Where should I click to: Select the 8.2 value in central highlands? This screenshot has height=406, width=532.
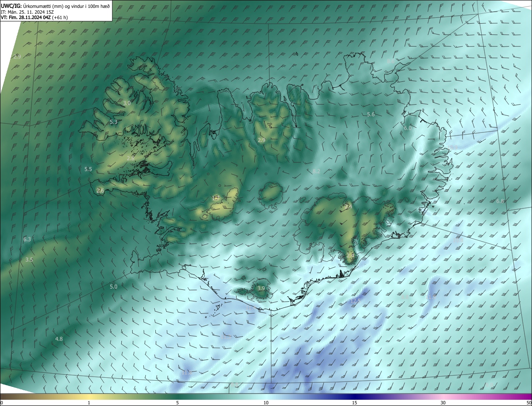click(x=316, y=171)
